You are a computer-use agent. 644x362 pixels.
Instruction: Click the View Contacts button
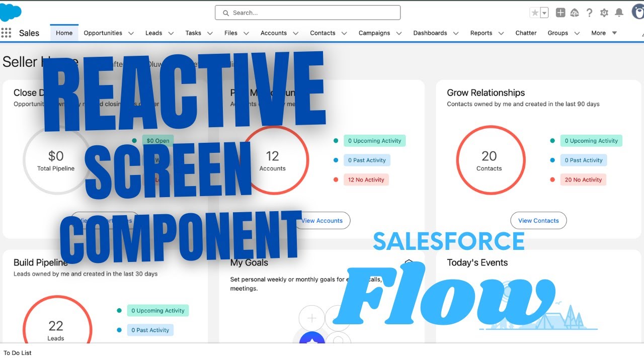[x=538, y=221]
